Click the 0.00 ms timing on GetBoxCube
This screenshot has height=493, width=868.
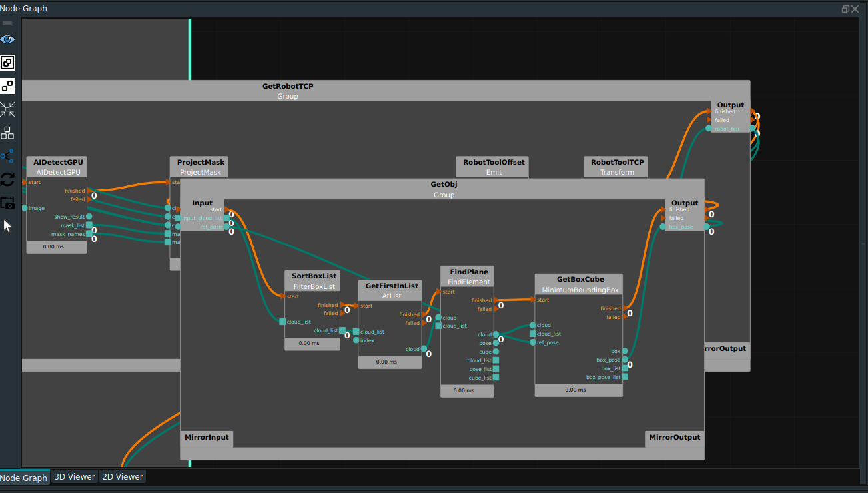click(x=576, y=390)
